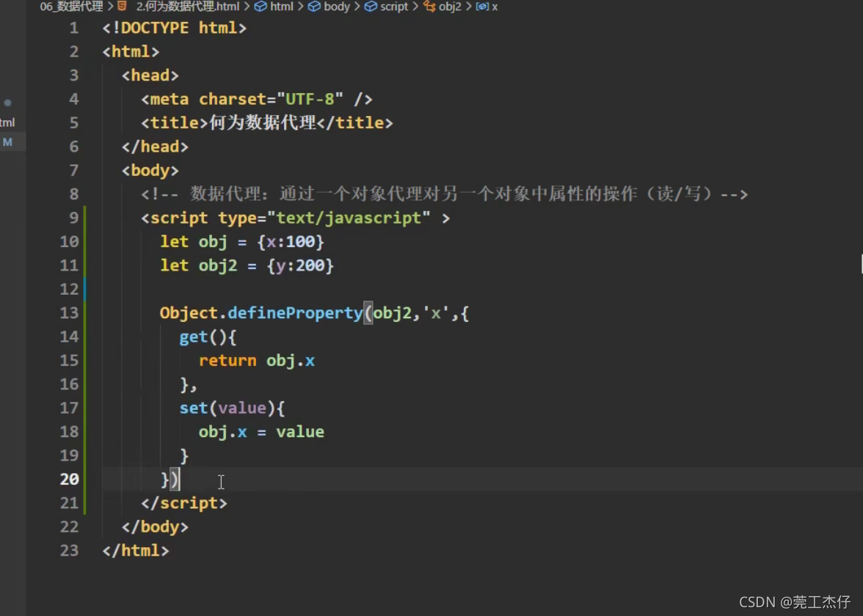Click the closing </script> tag
This screenshot has width=863, height=616.
click(183, 503)
